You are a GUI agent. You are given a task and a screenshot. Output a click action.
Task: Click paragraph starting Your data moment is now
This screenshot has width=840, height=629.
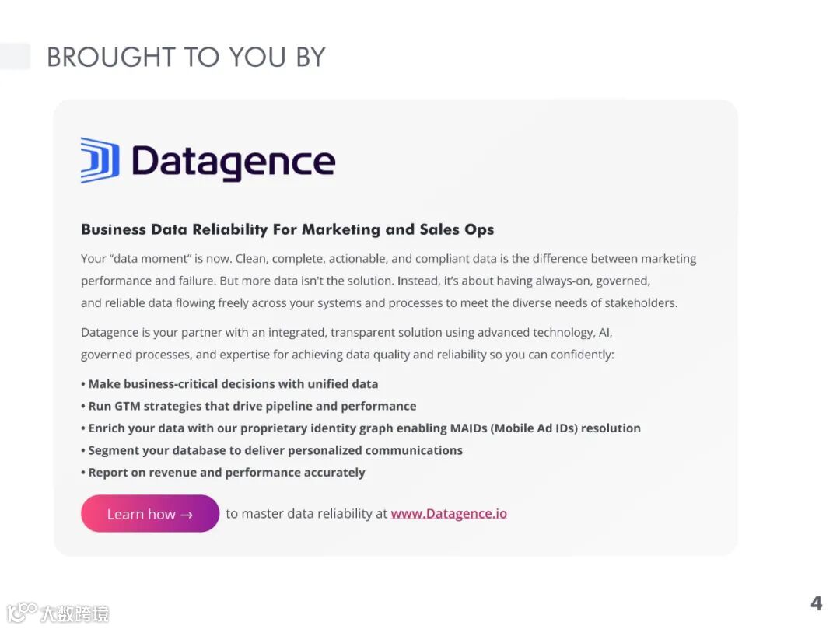click(x=388, y=281)
